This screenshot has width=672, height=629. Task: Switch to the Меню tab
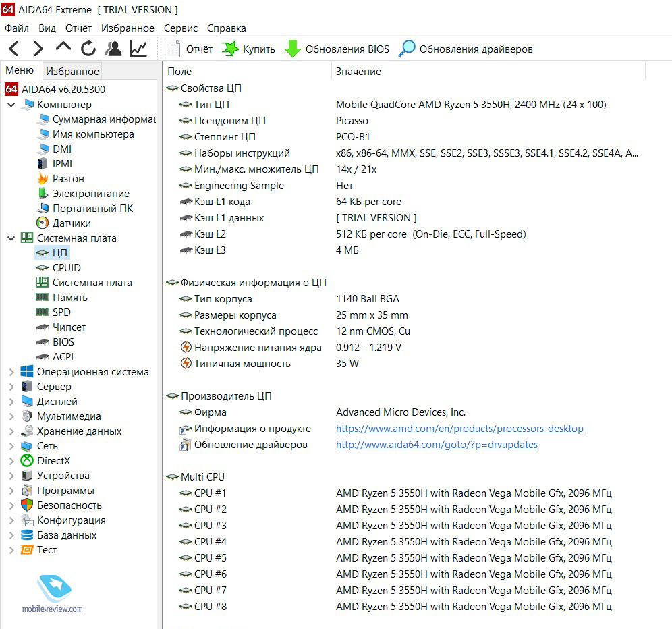pos(20,70)
